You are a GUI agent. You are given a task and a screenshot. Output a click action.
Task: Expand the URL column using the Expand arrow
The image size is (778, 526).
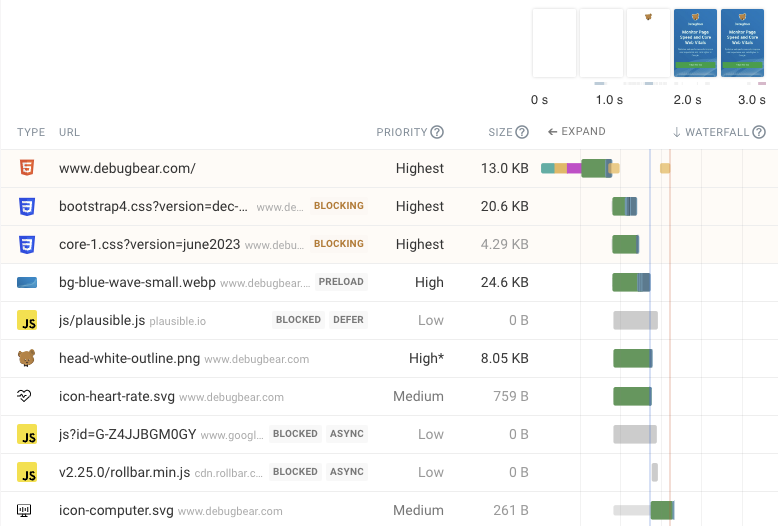coord(576,132)
